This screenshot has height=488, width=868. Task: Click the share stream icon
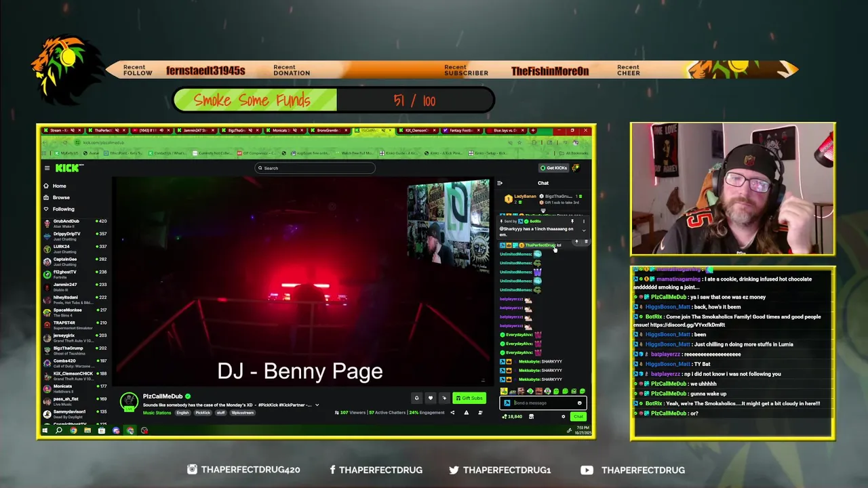pyautogui.click(x=452, y=413)
